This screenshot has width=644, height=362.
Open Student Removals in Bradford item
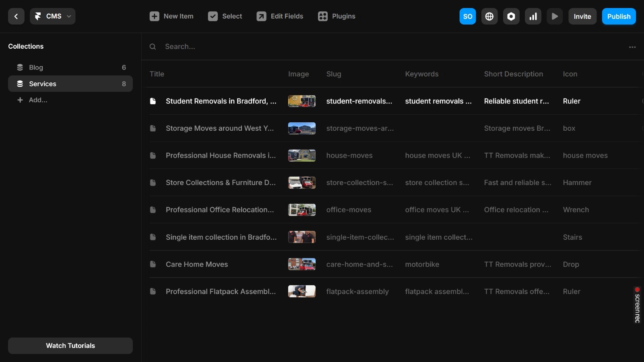pyautogui.click(x=221, y=101)
